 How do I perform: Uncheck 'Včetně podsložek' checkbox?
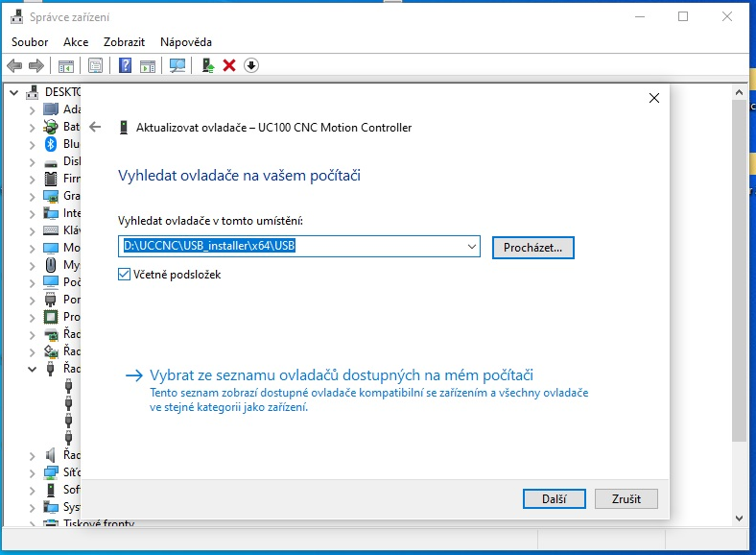(124, 274)
